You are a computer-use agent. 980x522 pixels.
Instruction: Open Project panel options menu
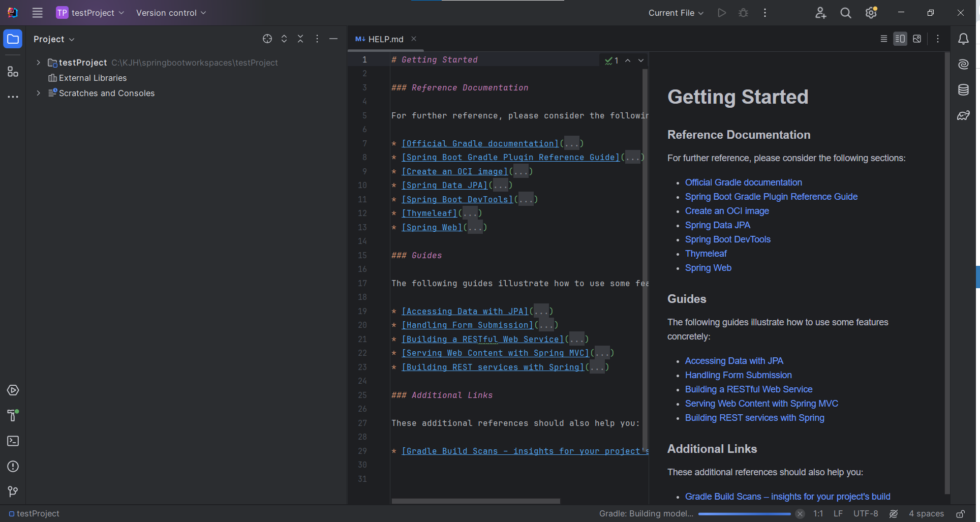tap(317, 39)
